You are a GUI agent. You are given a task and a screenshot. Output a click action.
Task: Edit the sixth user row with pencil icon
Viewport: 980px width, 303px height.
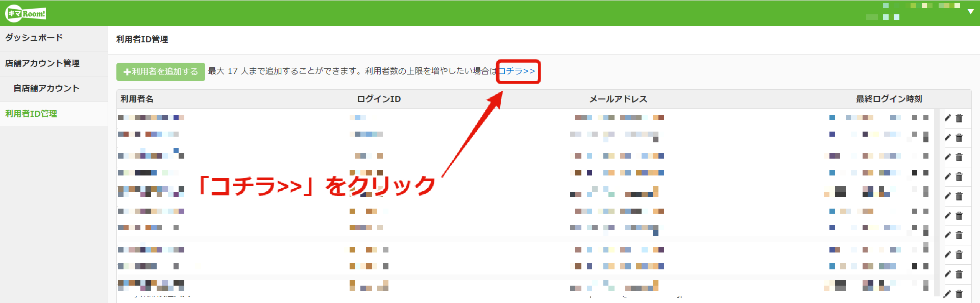click(948, 215)
